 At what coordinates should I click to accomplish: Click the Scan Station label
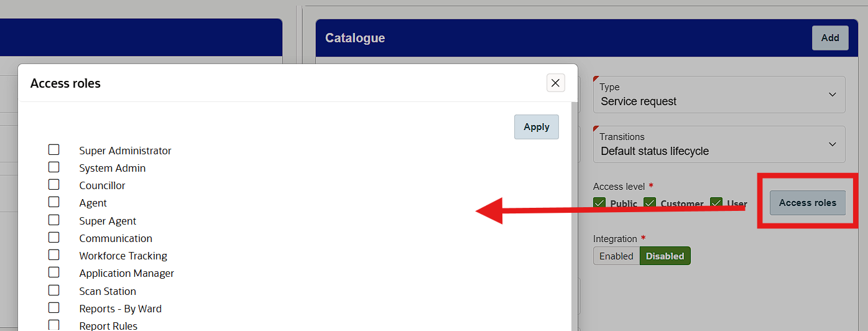click(x=108, y=291)
